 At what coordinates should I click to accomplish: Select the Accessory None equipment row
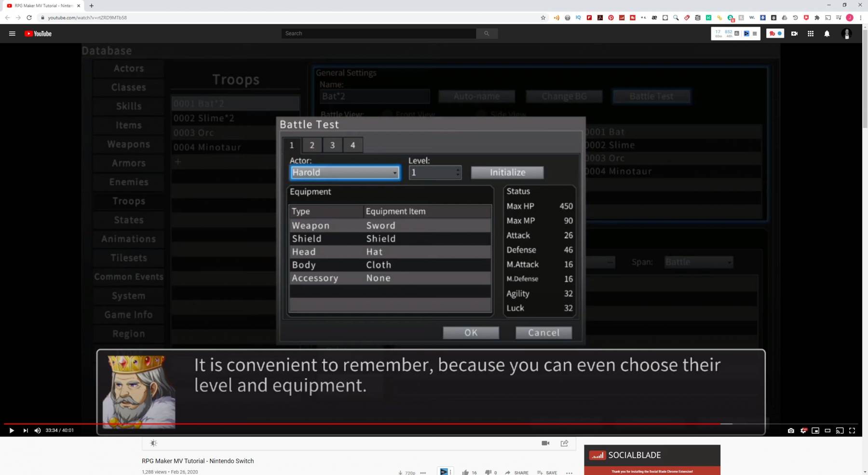390,278
